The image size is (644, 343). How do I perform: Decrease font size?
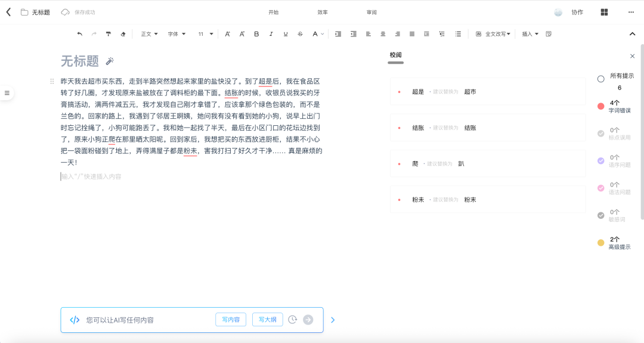click(x=242, y=34)
